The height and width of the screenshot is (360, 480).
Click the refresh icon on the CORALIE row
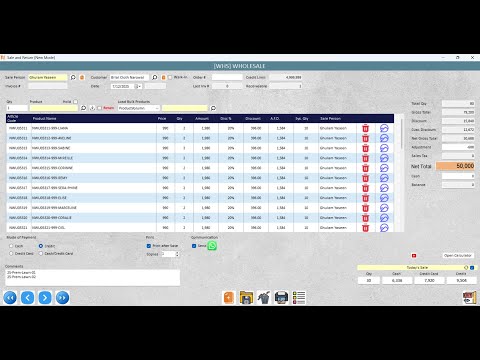point(384,218)
